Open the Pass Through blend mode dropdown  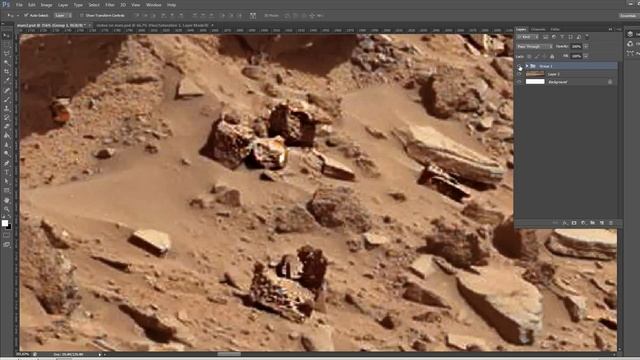(535, 47)
